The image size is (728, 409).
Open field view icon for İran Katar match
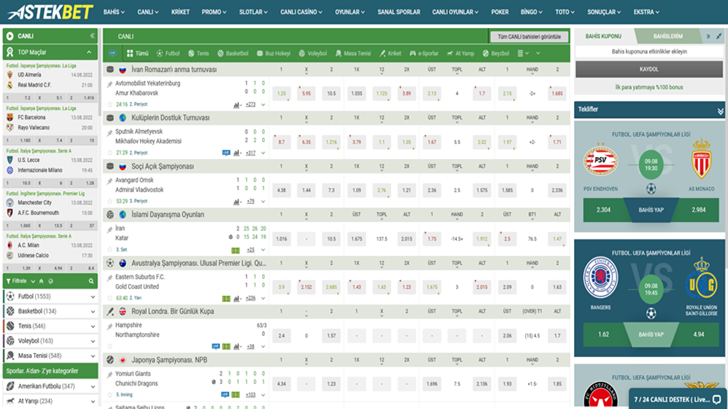point(235,250)
